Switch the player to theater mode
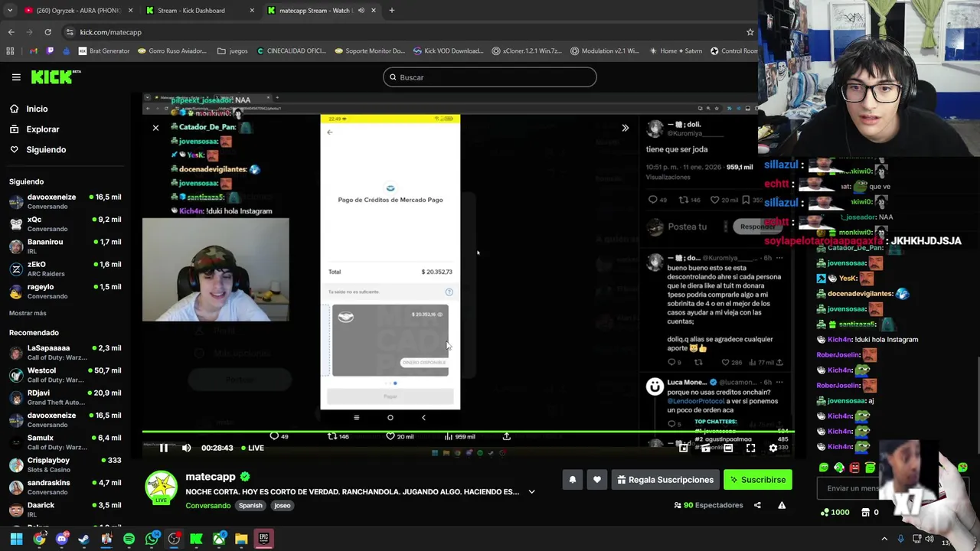The image size is (980, 551). 728,448
